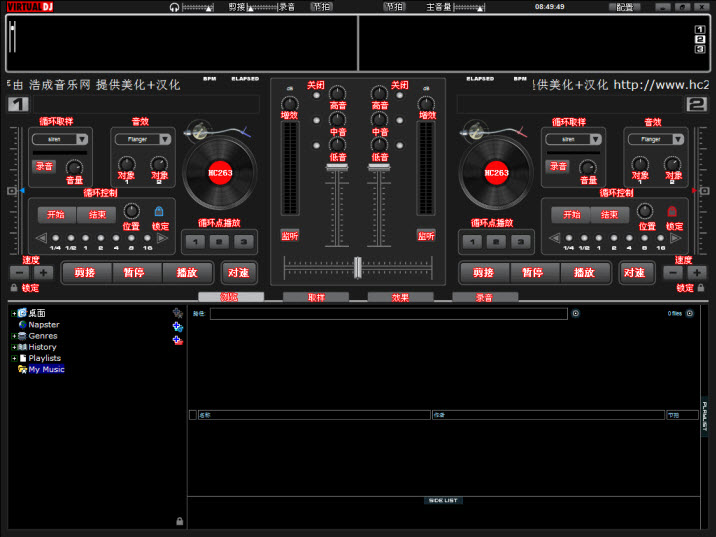Switch to the 取样 sampler tab

coord(316,297)
